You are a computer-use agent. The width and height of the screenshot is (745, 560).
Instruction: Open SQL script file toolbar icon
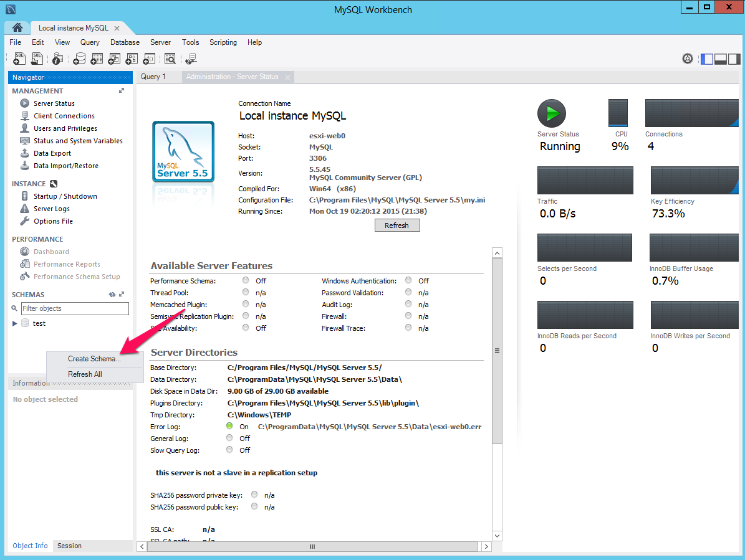click(37, 59)
